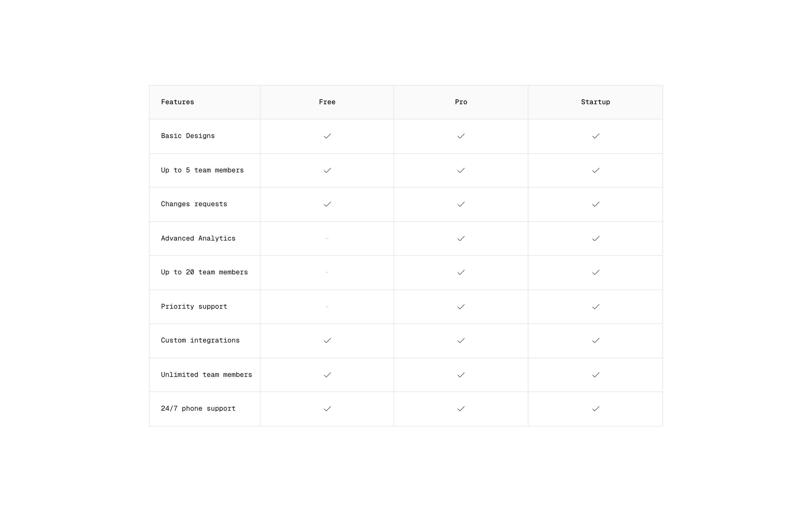Viewport: 812px width, 507px height.
Task: Click the Priority support checkmark under Startup
Action: [595, 307]
